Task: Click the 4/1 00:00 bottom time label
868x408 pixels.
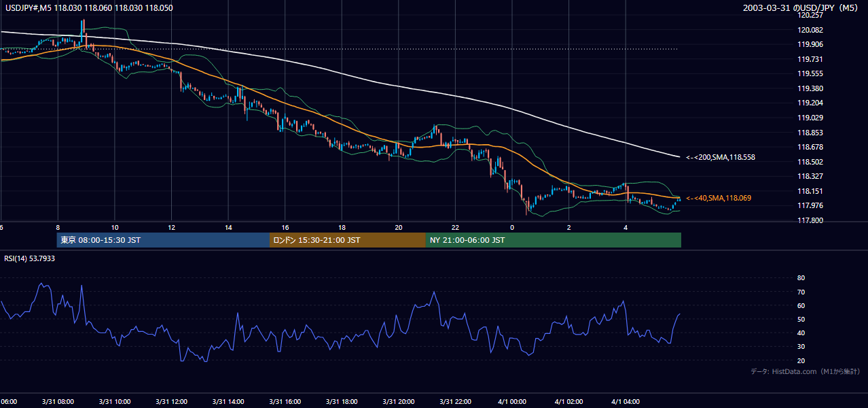Action: [512, 402]
